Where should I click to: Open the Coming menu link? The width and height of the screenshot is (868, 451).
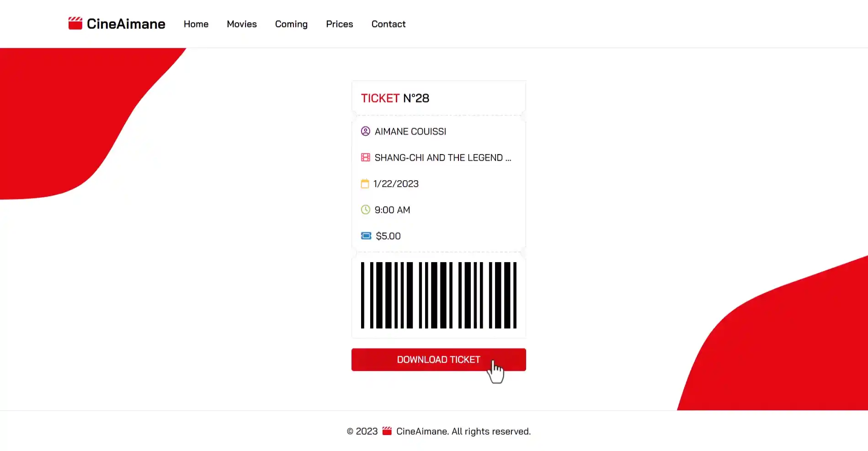tap(291, 24)
